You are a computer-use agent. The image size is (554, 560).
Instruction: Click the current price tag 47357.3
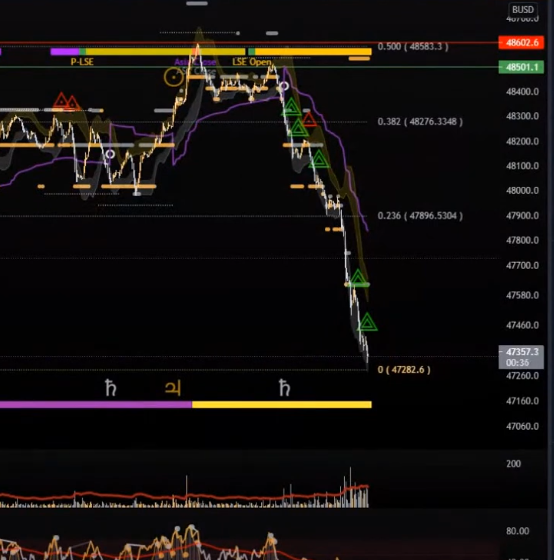pos(522,352)
